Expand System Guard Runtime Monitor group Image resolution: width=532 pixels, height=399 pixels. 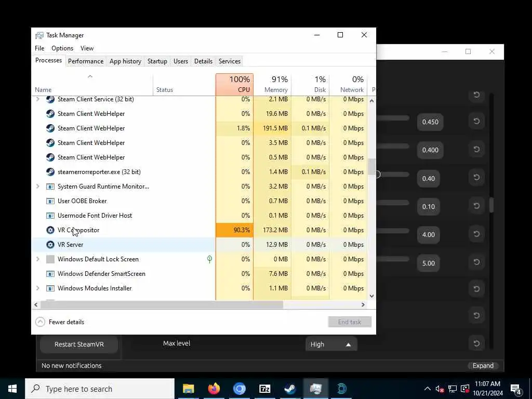click(x=37, y=187)
